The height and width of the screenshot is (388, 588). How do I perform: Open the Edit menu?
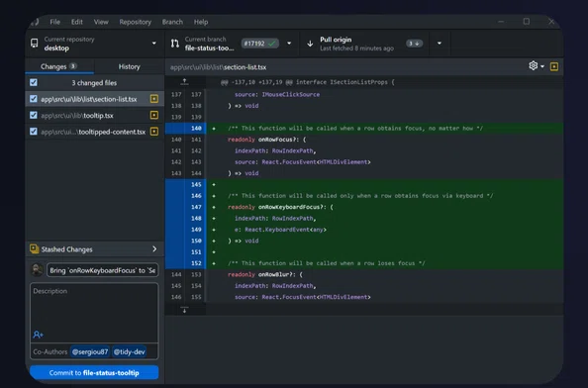[77, 22]
